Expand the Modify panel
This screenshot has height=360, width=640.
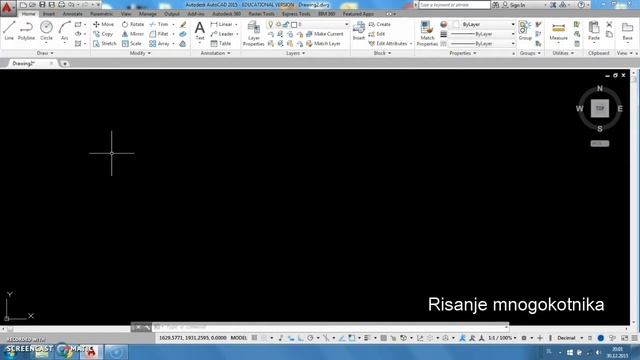(140, 53)
